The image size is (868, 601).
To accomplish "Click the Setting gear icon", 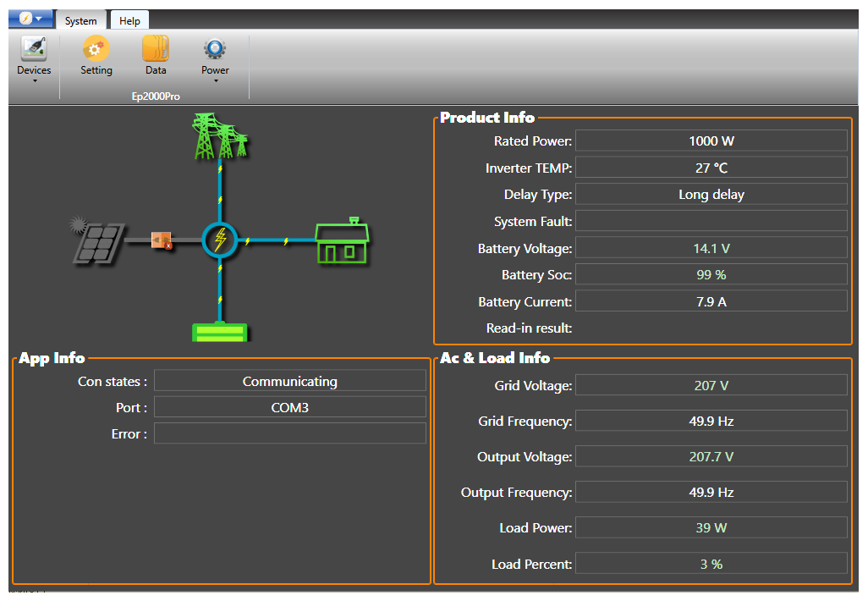I will [x=96, y=50].
